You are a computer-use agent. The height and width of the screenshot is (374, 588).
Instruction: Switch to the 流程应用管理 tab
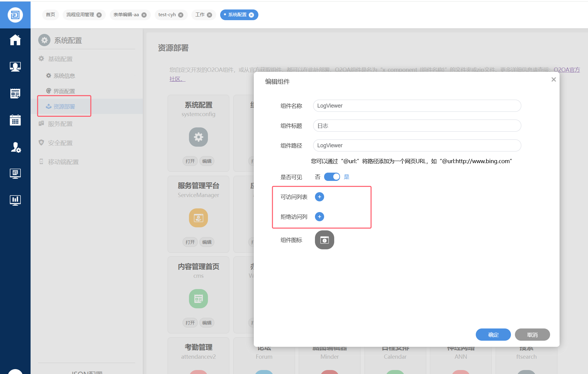point(80,15)
